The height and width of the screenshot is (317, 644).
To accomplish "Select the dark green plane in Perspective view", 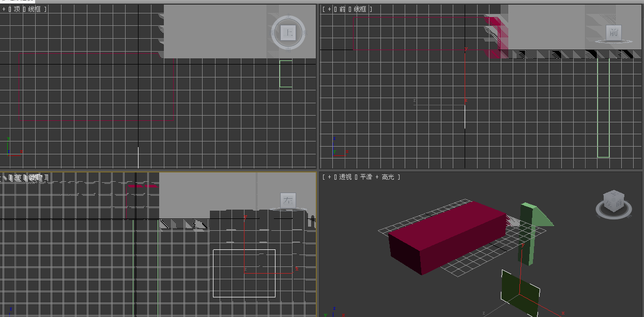I will pyautogui.click(x=518, y=292).
